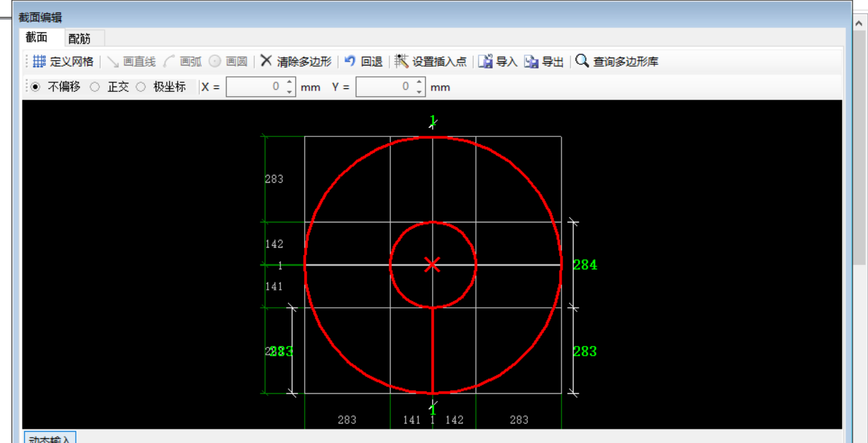Click the 清除多边形 X icon
Image resolution: width=868 pixels, height=443 pixels.
[266, 61]
